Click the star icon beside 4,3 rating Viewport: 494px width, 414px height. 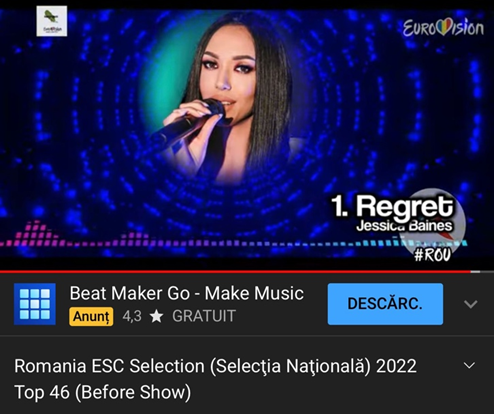pyautogui.click(x=156, y=316)
